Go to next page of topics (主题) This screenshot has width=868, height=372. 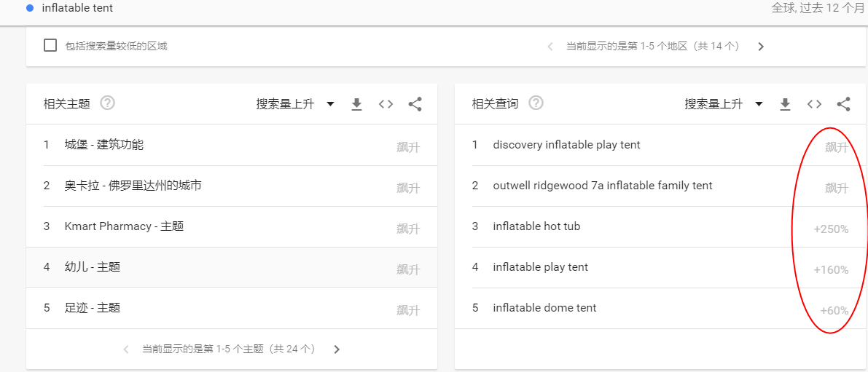coord(337,349)
